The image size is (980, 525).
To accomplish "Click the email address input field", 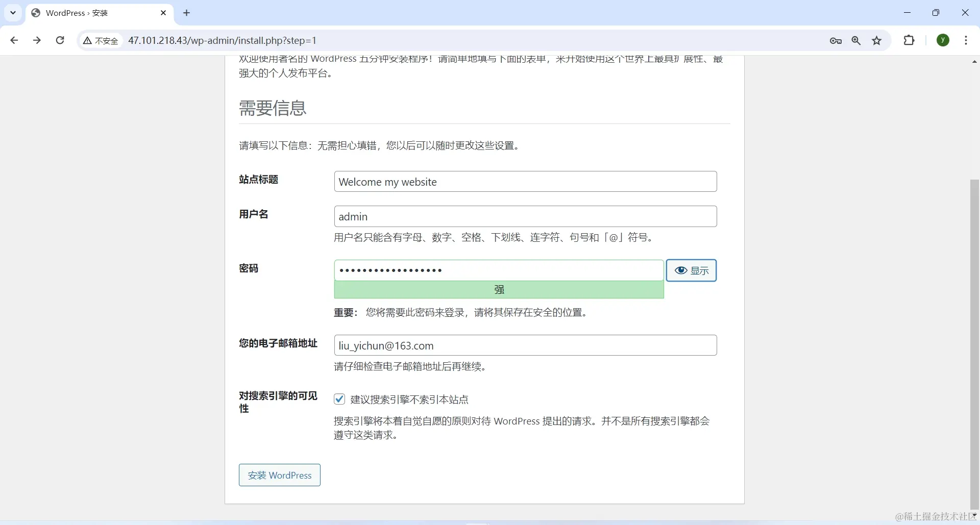I will pos(525,345).
